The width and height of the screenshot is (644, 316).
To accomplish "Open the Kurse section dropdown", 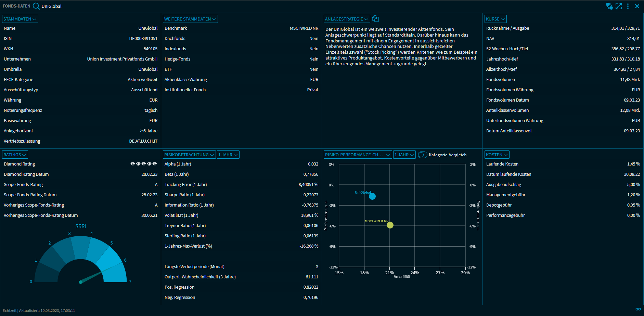I will 495,19.
